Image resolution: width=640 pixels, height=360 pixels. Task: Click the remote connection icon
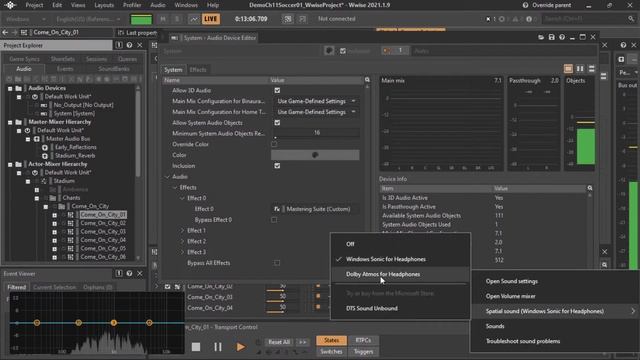pos(288,19)
